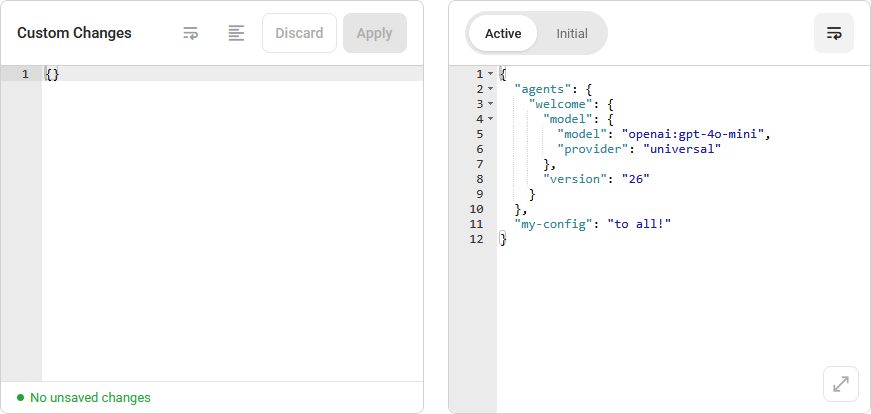The image size is (871, 414).
Task: Click the Custom Changes heading
Action: click(74, 33)
